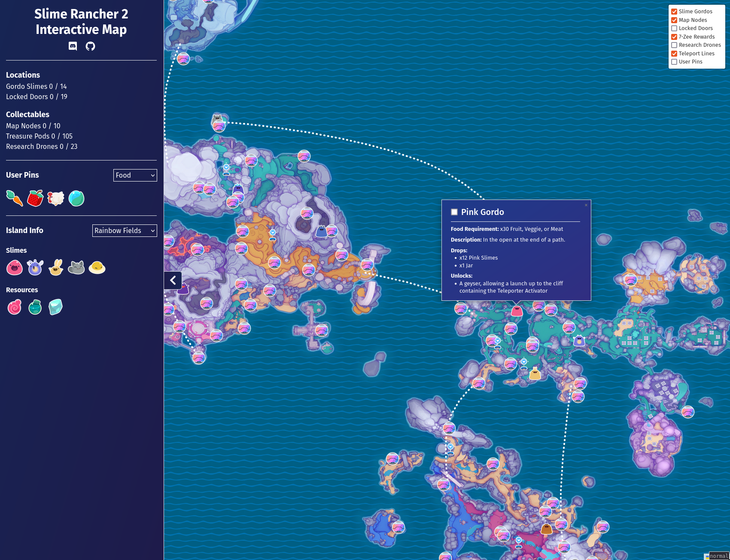Click the x1 Jar drop entry

[466, 266]
